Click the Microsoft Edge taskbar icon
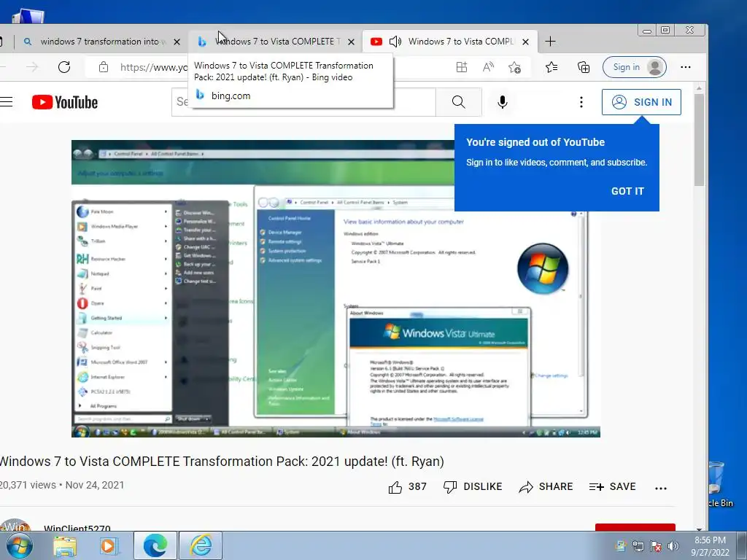The width and height of the screenshot is (747, 560). [x=155, y=545]
